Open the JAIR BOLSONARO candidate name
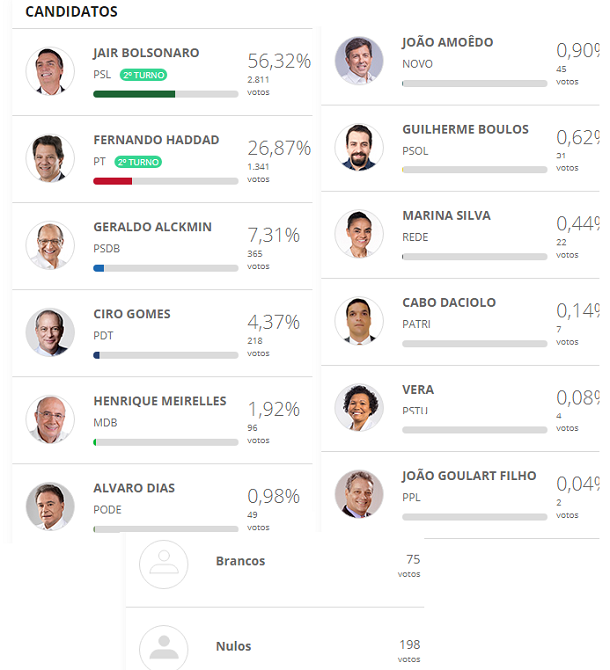This screenshot has height=670, width=610. point(146,53)
